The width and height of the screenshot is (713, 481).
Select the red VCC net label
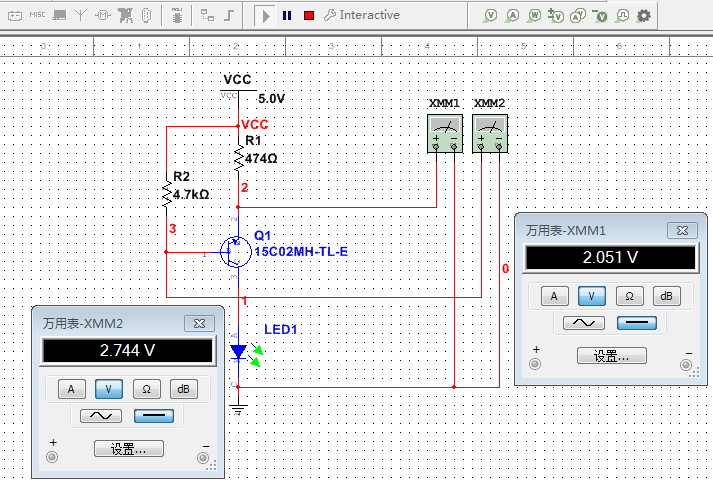tap(255, 125)
